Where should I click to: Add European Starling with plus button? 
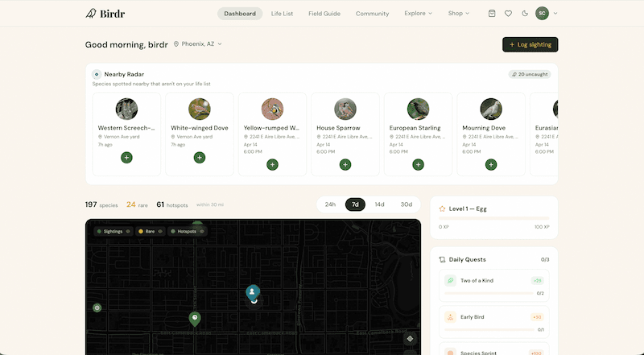point(418,164)
